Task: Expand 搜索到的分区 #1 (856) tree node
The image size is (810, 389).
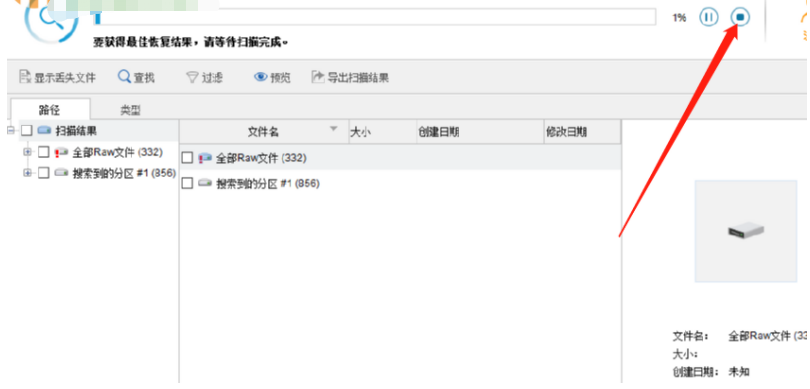Action: point(27,173)
